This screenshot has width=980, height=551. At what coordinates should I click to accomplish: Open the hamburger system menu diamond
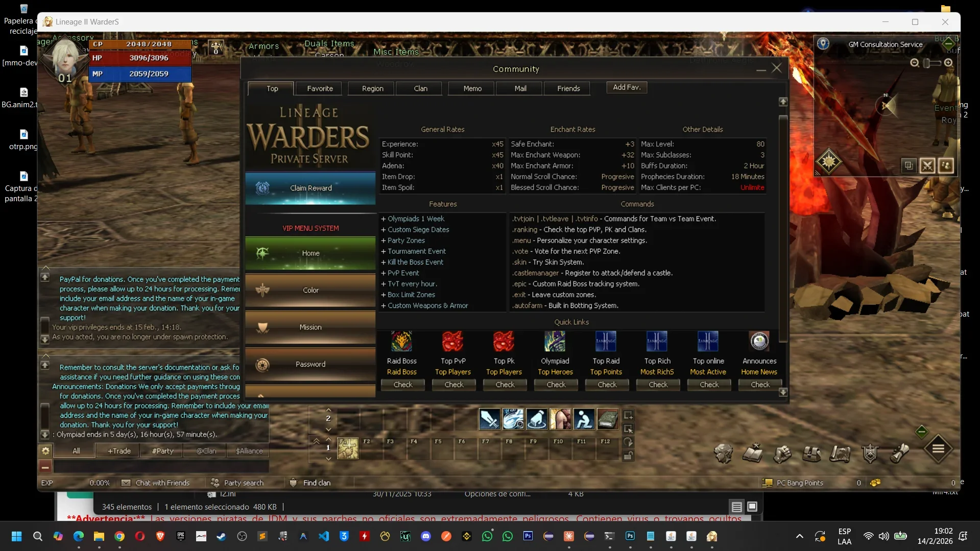pos(938,449)
